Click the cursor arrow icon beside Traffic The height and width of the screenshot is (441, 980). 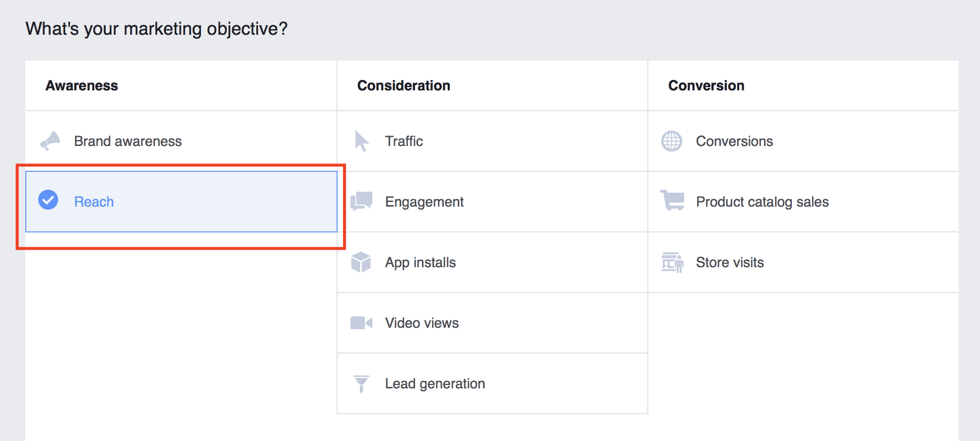pos(361,141)
